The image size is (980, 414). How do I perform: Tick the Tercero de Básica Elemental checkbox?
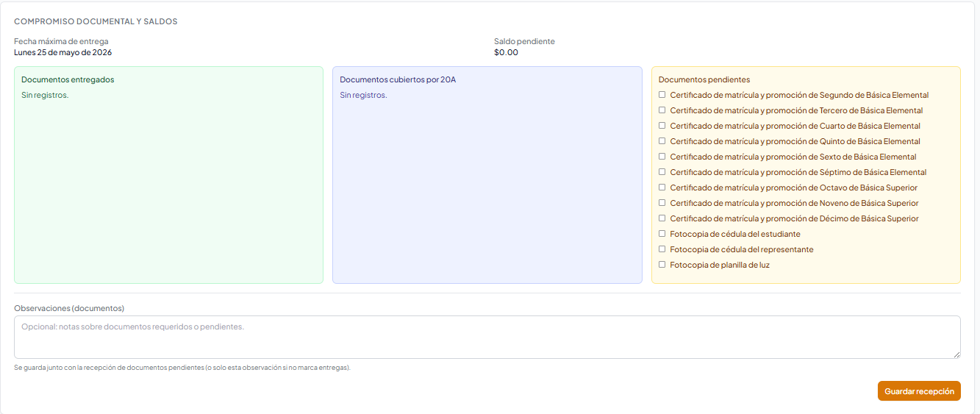click(662, 110)
